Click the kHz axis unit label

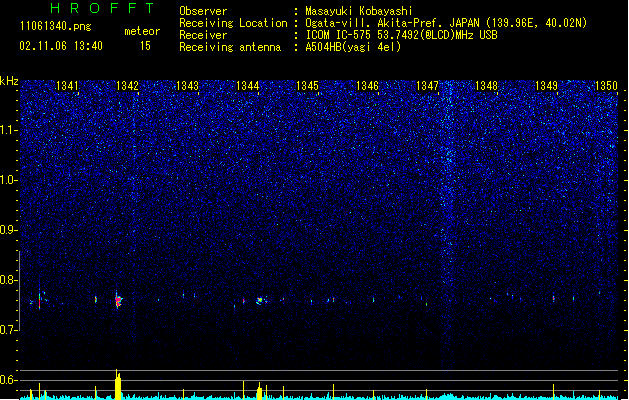(9, 81)
